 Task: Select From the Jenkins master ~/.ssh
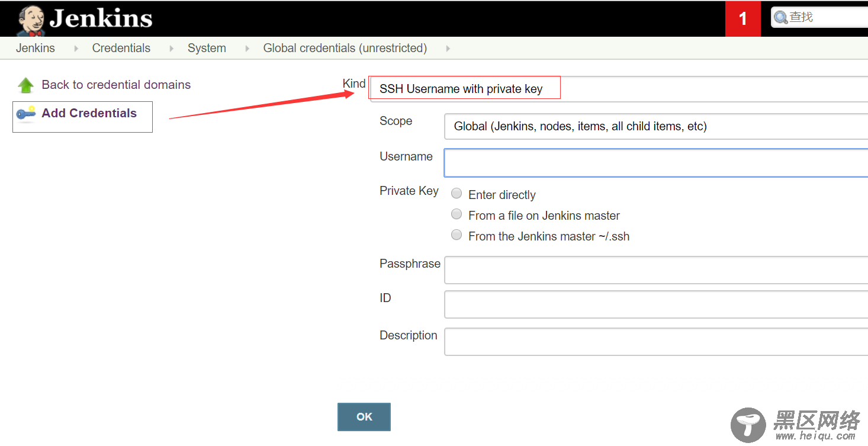456,235
